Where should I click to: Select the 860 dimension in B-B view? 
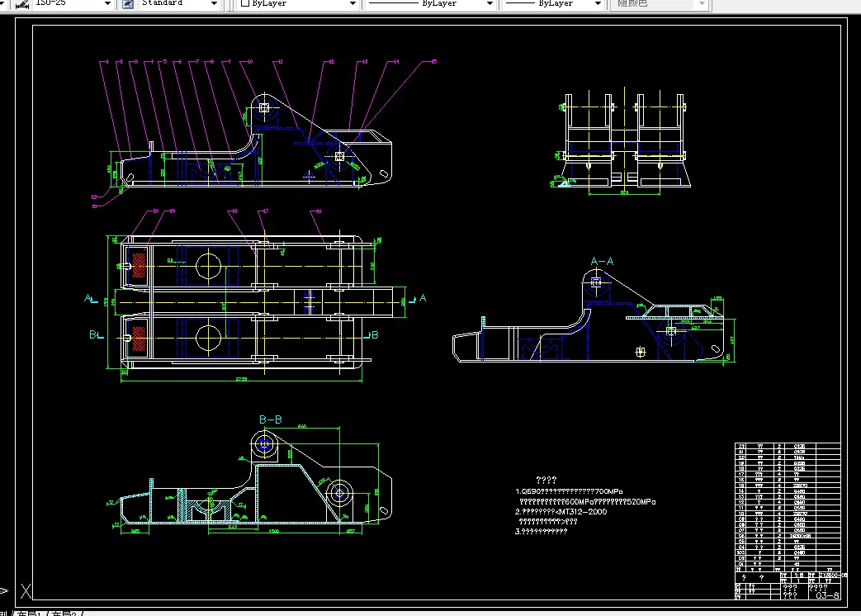tap(302, 426)
